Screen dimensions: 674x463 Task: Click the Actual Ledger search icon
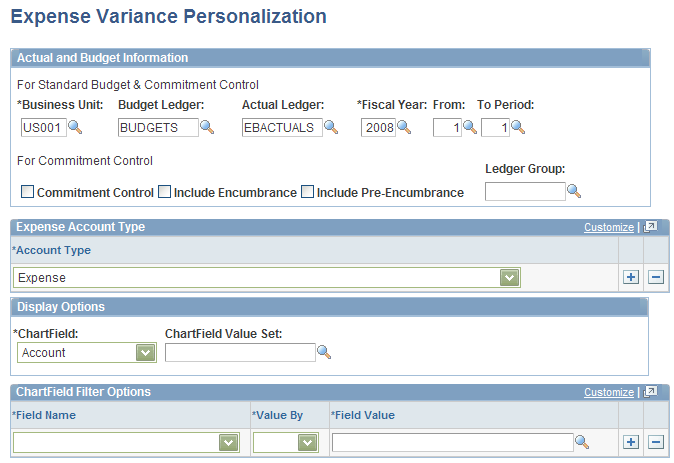click(x=331, y=127)
